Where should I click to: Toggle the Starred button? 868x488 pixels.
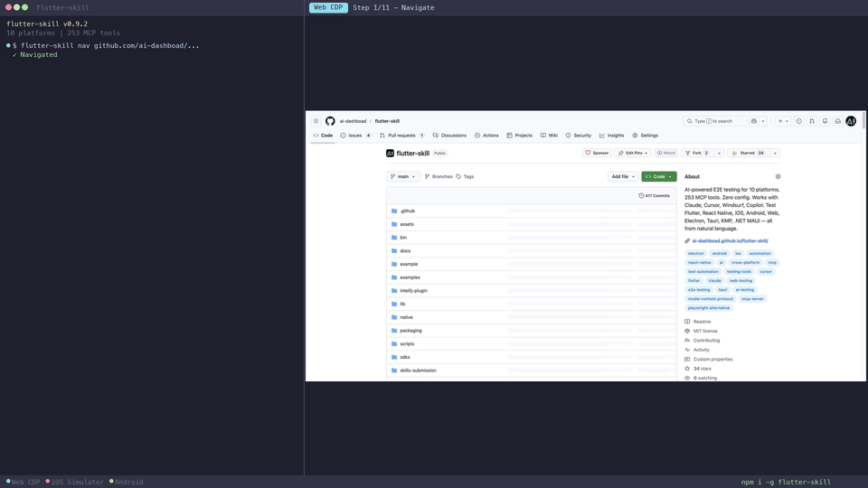[748, 153]
